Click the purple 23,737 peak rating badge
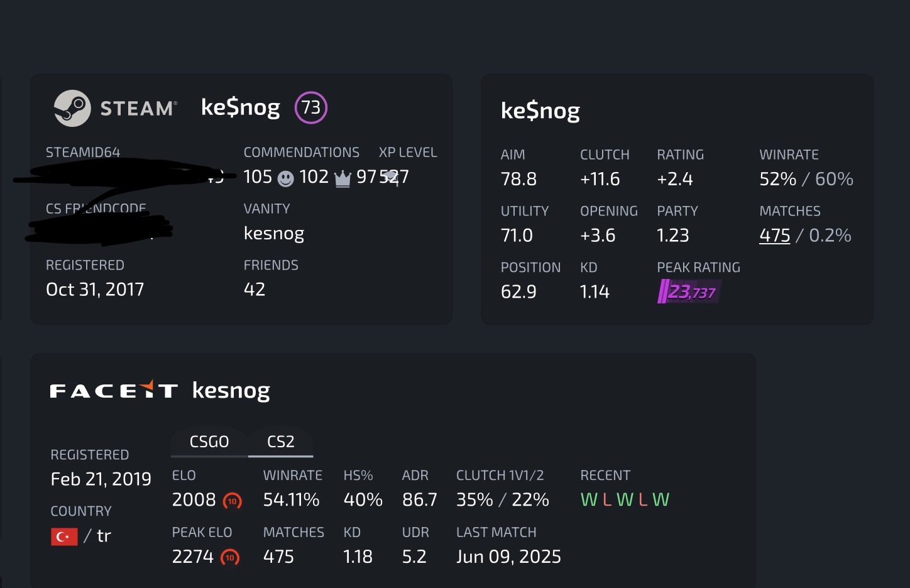 pos(689,292)
